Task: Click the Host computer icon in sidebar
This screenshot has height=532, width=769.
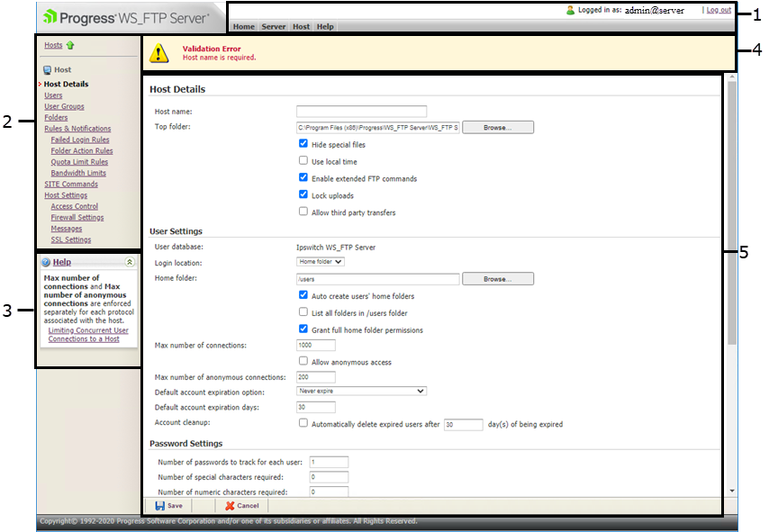Action: (47, 70)
